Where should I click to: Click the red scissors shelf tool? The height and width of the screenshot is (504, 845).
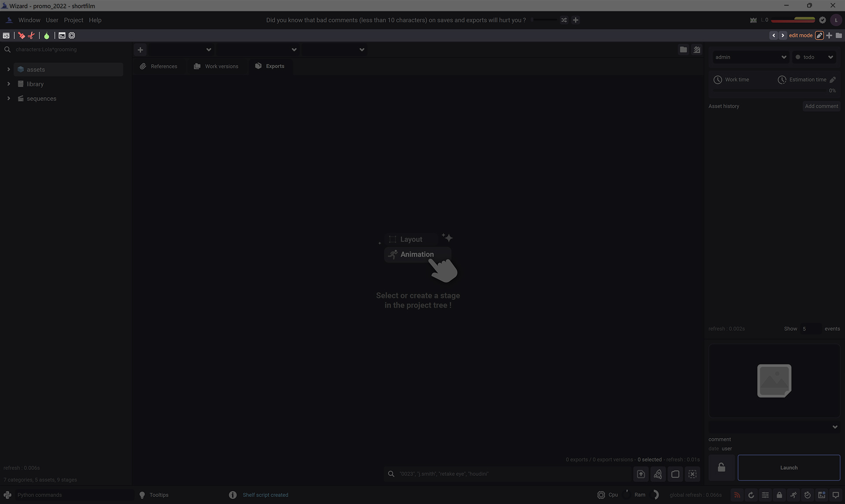tap(31, 36)
